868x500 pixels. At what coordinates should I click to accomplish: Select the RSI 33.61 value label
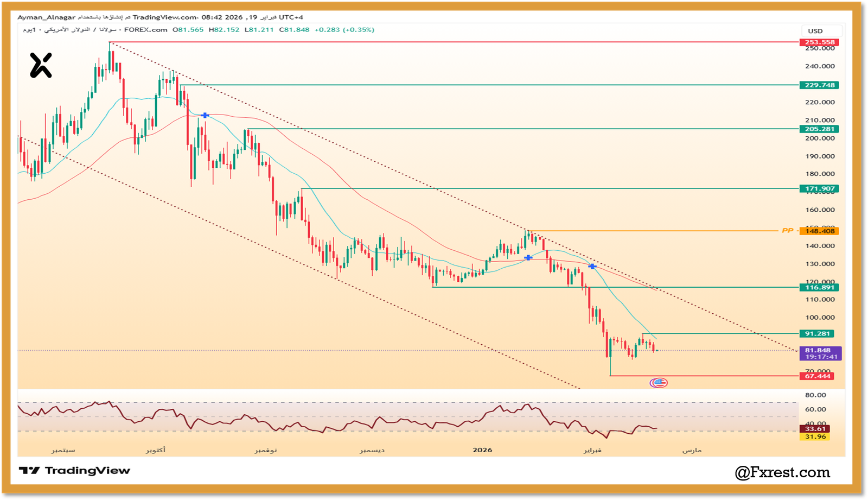(x=815, y=429)
